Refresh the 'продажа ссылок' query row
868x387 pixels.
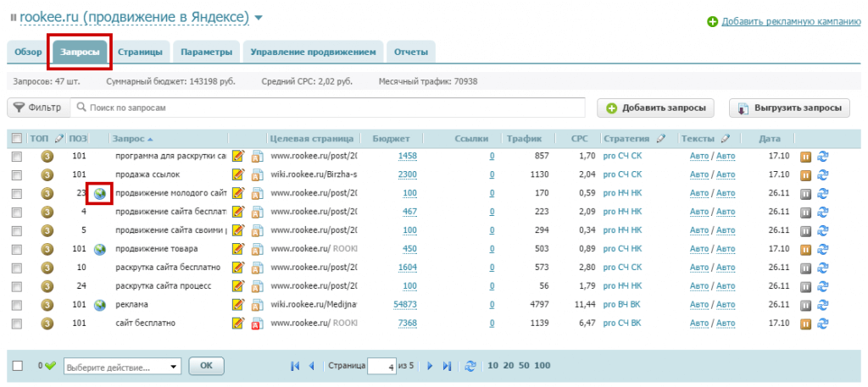pos(823,174)
